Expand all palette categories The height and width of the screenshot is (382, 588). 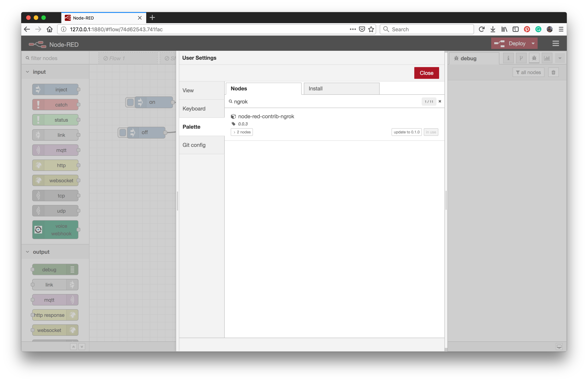pos(82,347)
